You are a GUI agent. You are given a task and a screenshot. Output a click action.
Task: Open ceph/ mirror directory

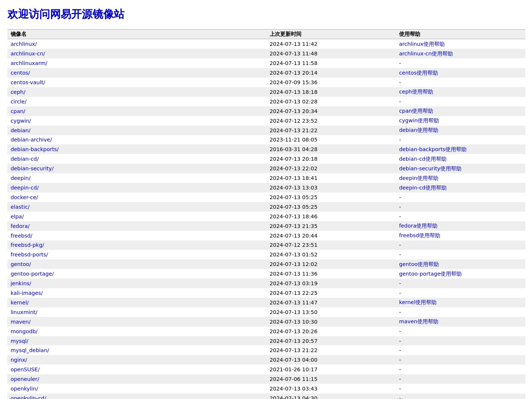point(18,92)
